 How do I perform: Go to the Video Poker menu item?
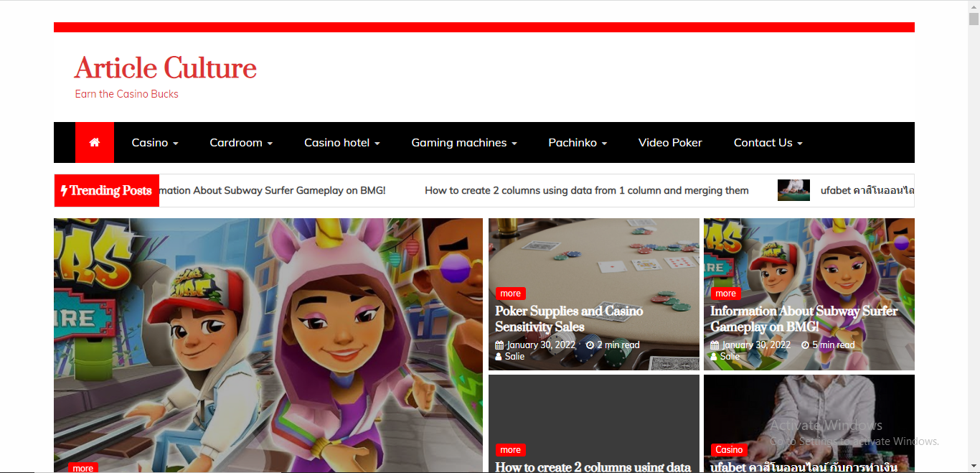[x=670, y=143]
